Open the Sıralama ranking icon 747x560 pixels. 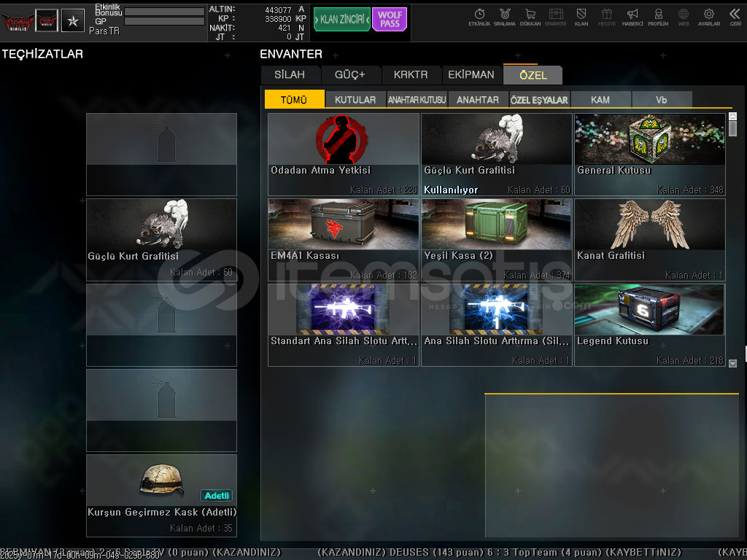pos(505,17)
